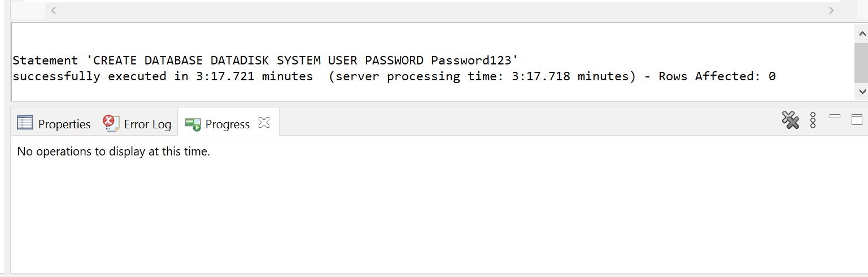The height and width of the screenshot is (277, 868).
Task: Switch to the Error Log tab label
Action: [x=147, y=124]
